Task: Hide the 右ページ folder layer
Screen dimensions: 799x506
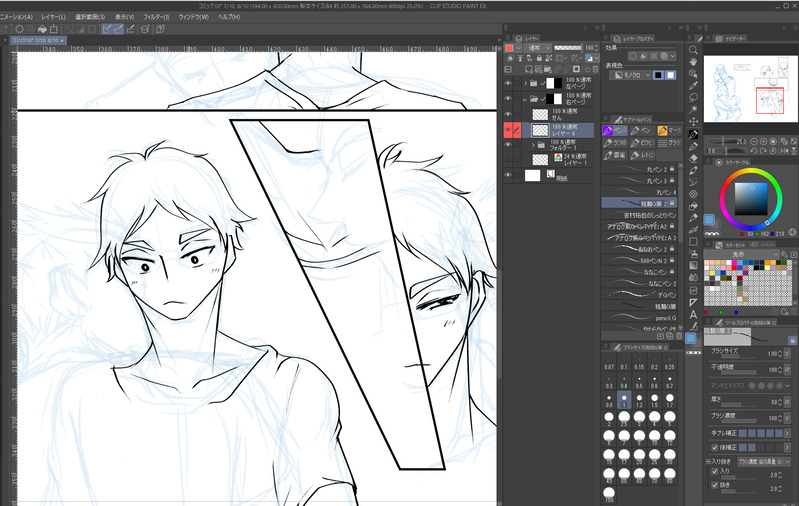Action: 508,98
